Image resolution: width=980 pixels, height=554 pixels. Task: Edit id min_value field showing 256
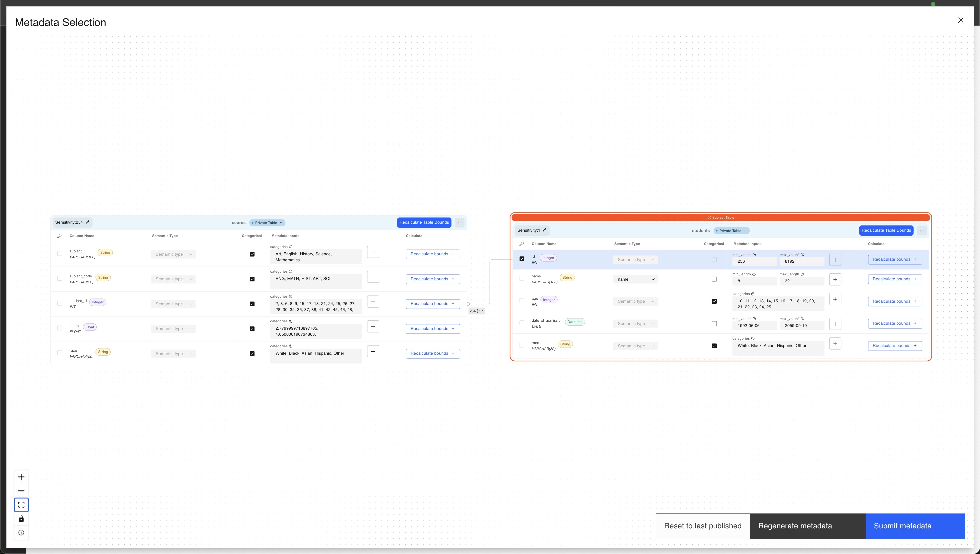pyautogui.click(x=754, y=261)
